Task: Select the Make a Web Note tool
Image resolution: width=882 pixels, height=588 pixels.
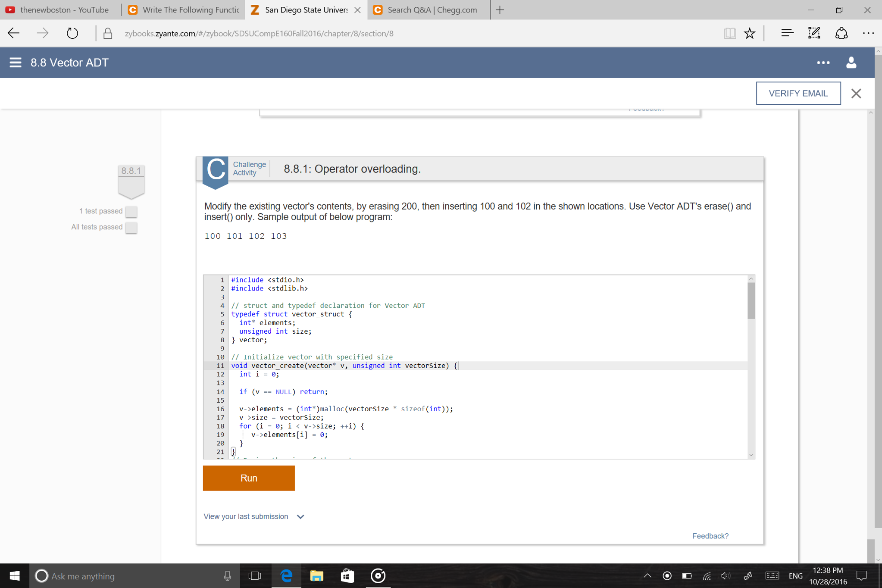Action: point(814,33)
